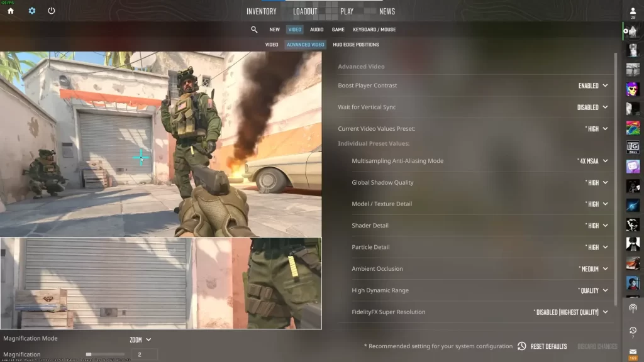Open the mail inbox icon showing 169
The height and width of the screenshot is (362, 644).
(x=633, y=354)
